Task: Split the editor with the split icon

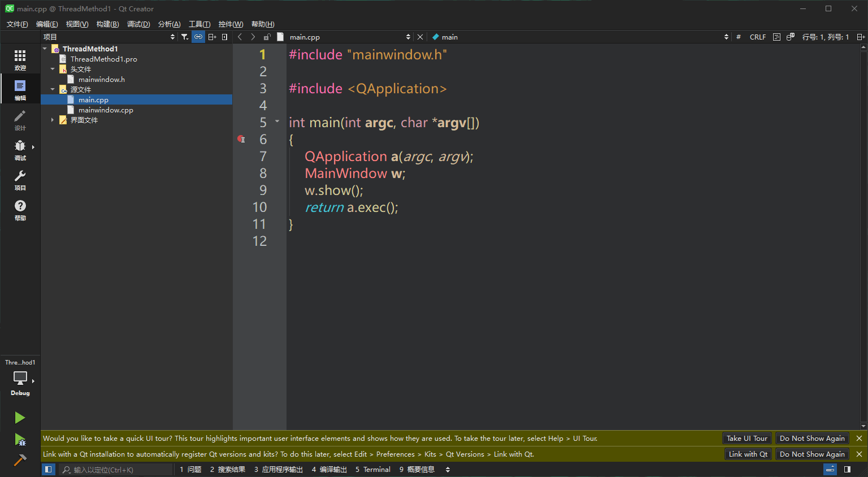Action: [x=212, y=36]
